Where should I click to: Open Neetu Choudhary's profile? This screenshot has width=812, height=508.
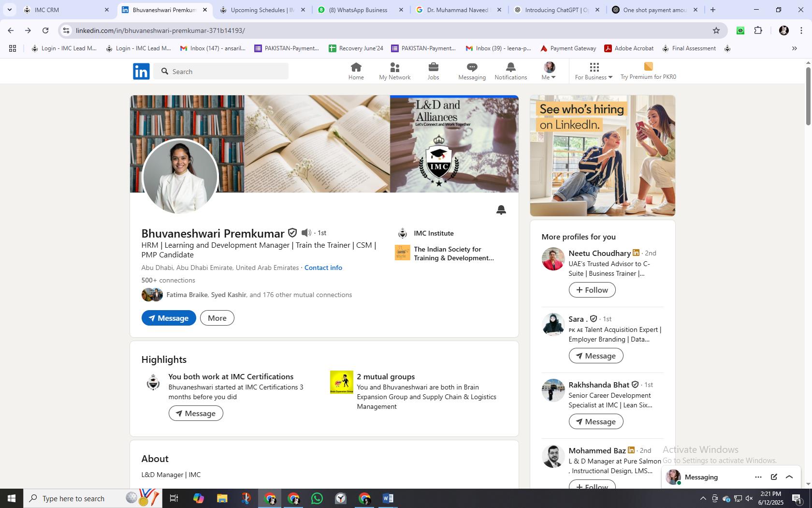[x=599, y=253]
